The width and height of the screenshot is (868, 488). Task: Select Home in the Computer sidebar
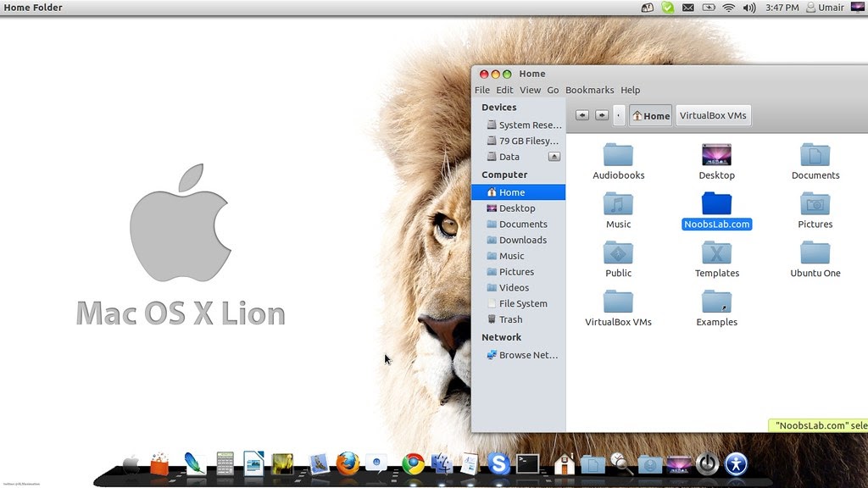pos(519,192)
